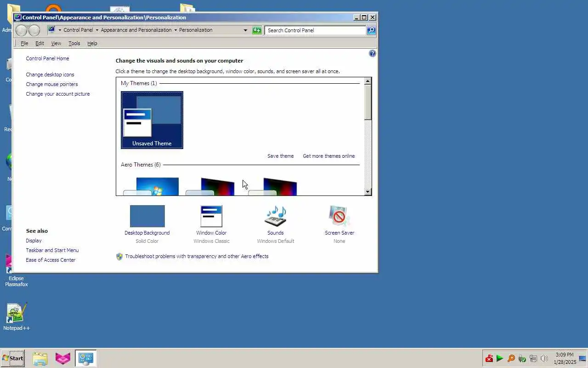The image size is (588, 368).
Task: Click the pink box icon in taskbar
Action: [63, 358]
